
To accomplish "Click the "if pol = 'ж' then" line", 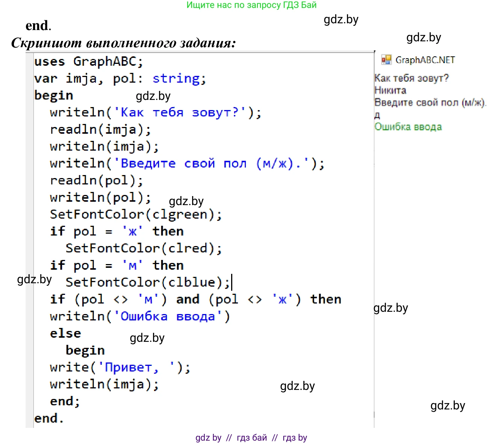I will 117,231.
